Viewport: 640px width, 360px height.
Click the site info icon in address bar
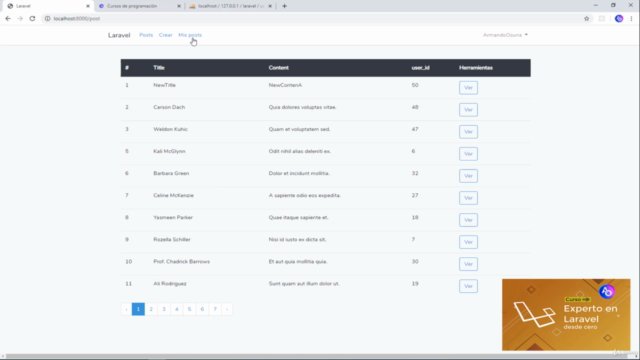(x=47, y=18)
